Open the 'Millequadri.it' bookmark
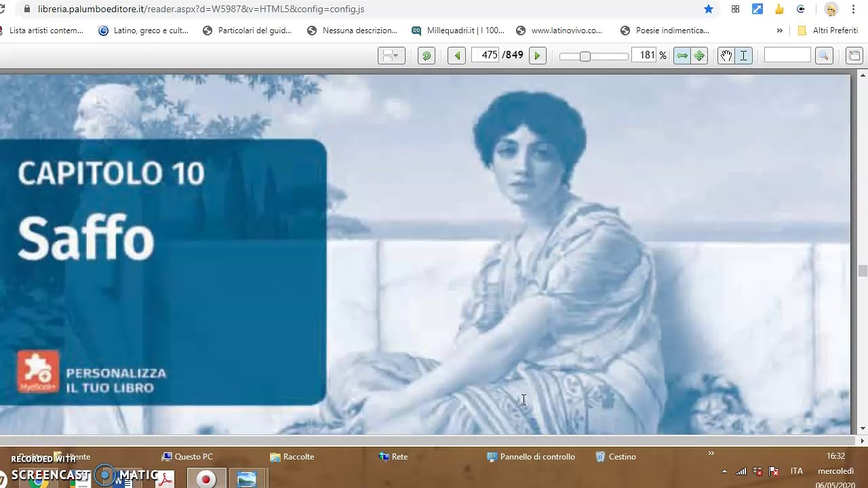 point(458,30)
